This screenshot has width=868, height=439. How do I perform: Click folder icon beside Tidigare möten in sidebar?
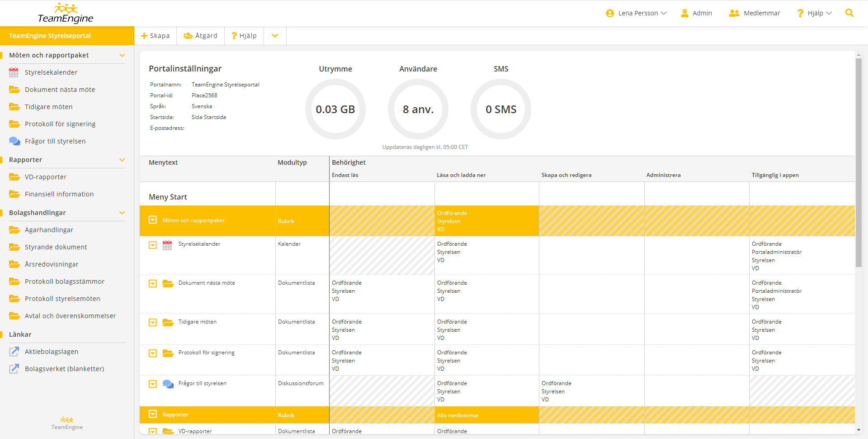point(14,107)
